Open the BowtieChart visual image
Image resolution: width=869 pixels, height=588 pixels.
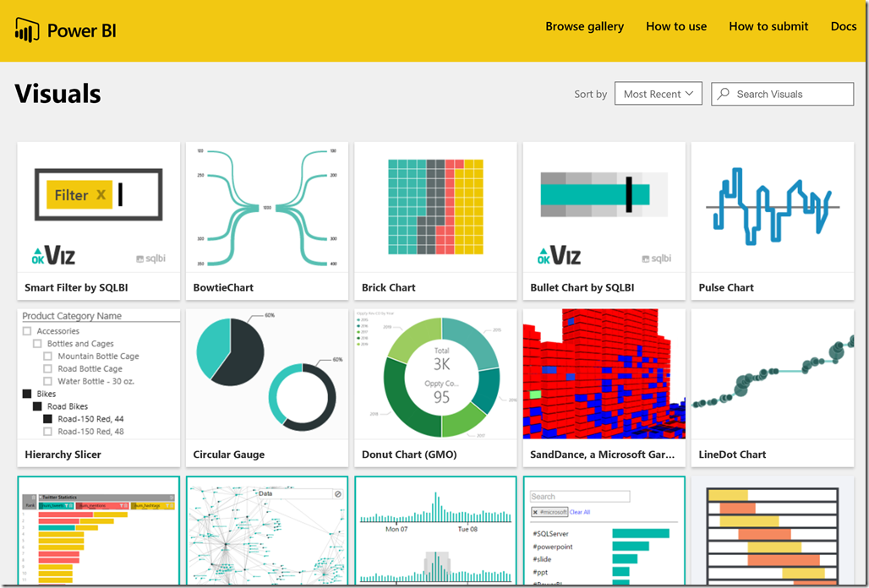point(267,207)
